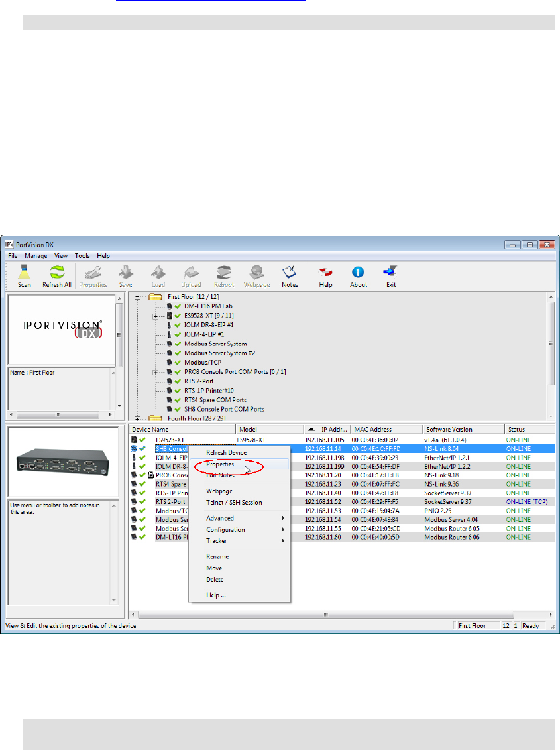Choose Rename in the context menu

click(x=240, y=557)
